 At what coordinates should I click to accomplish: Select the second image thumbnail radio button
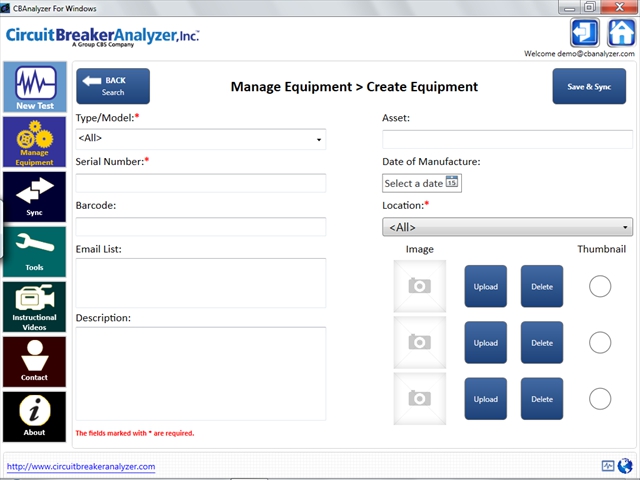(x=600, y=342)
